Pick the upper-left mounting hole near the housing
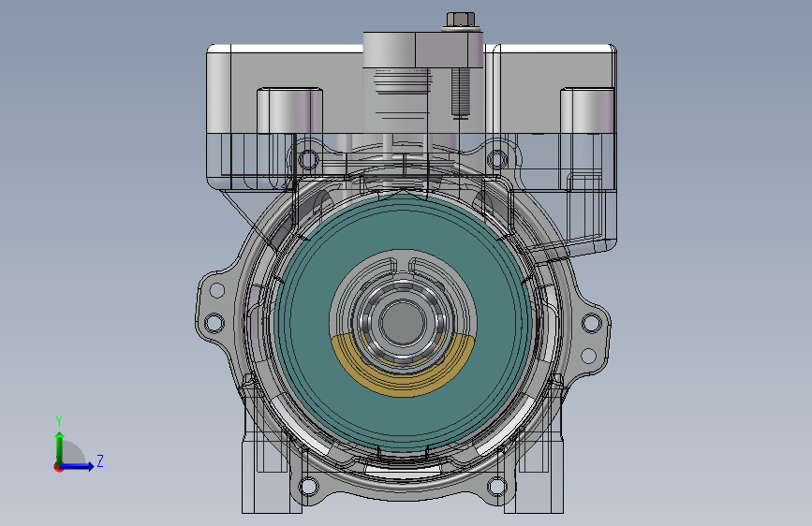The image size is (812, 526). tap(309, 158)
